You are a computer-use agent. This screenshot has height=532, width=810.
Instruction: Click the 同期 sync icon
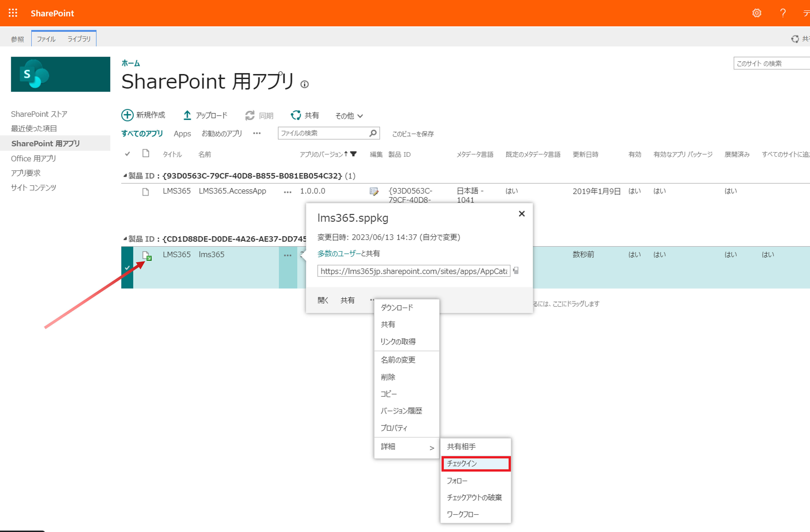pos(250,115)
